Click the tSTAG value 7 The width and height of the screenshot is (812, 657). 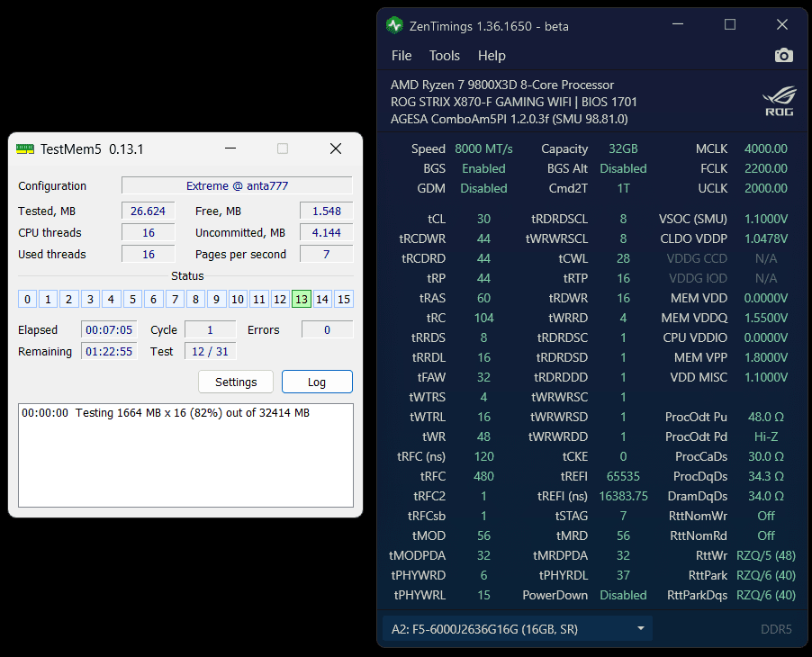point(623,516)
